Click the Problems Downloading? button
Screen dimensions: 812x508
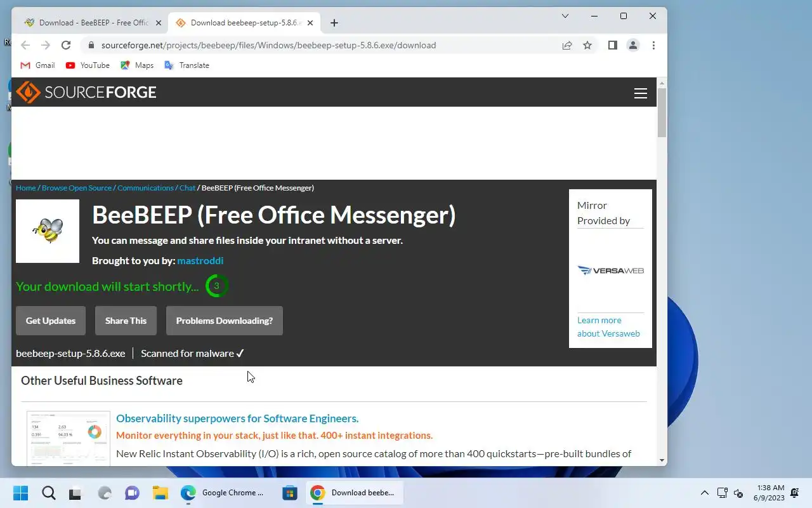click(x=225, y=321)
